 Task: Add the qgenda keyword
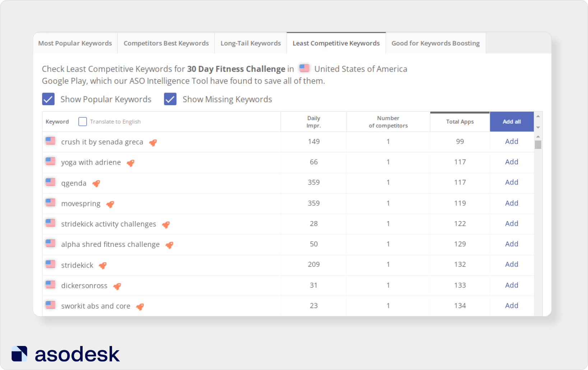[x=511, y=182]
